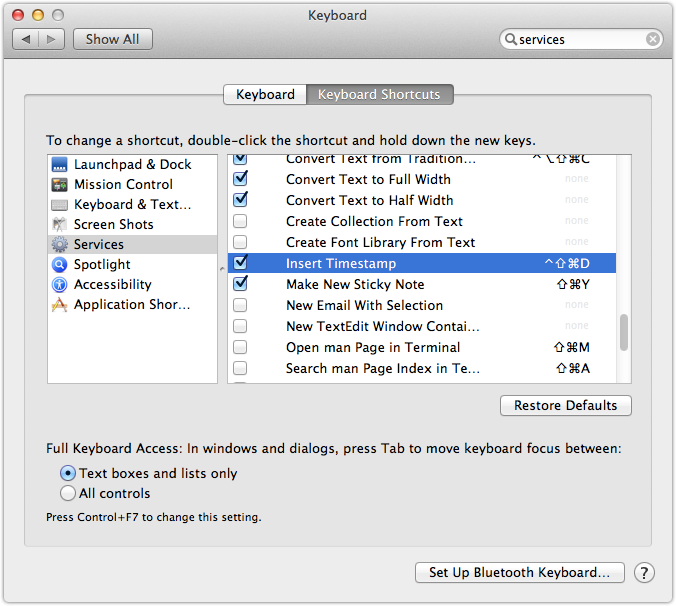Click the Screen Shots icon
Viewport: 676px width, 606px height.
[59, 225]
